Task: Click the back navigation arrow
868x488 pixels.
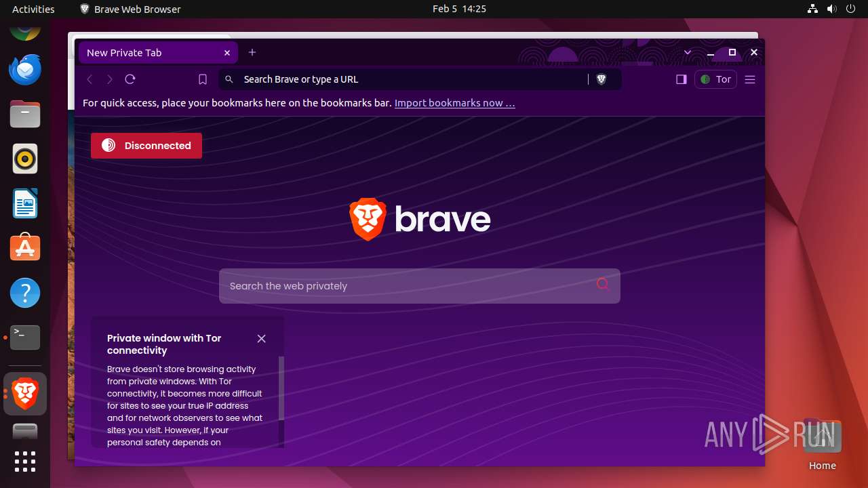Action: (90, 79)
